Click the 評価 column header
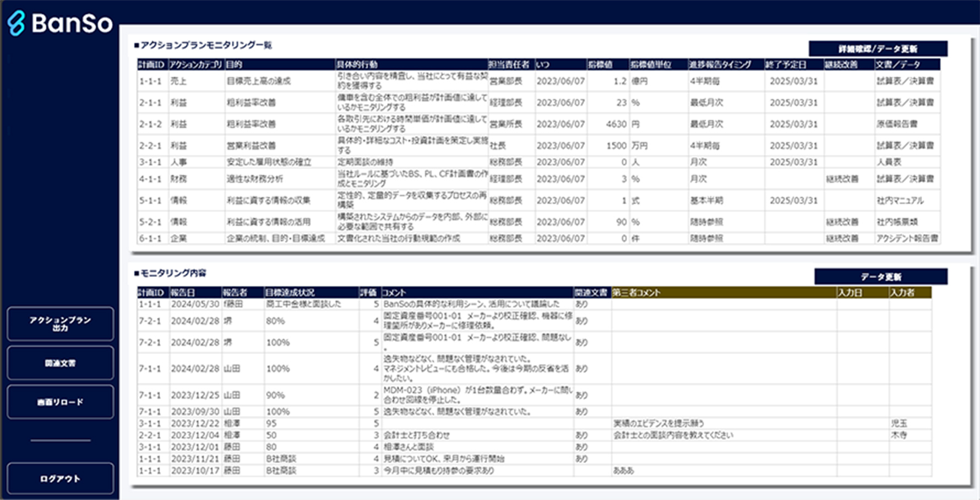This screenshot has height=500, width=980. (368, 292)
